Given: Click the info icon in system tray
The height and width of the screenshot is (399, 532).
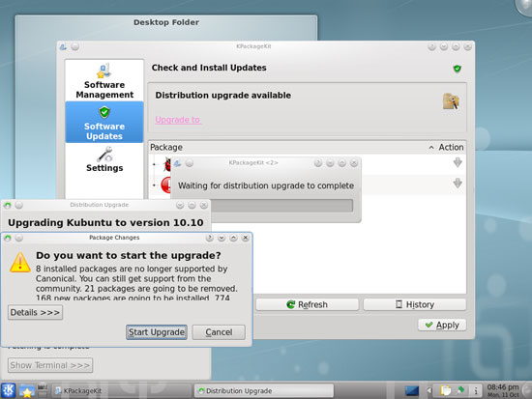Looking at the screenshot, I should pos(476,390).
